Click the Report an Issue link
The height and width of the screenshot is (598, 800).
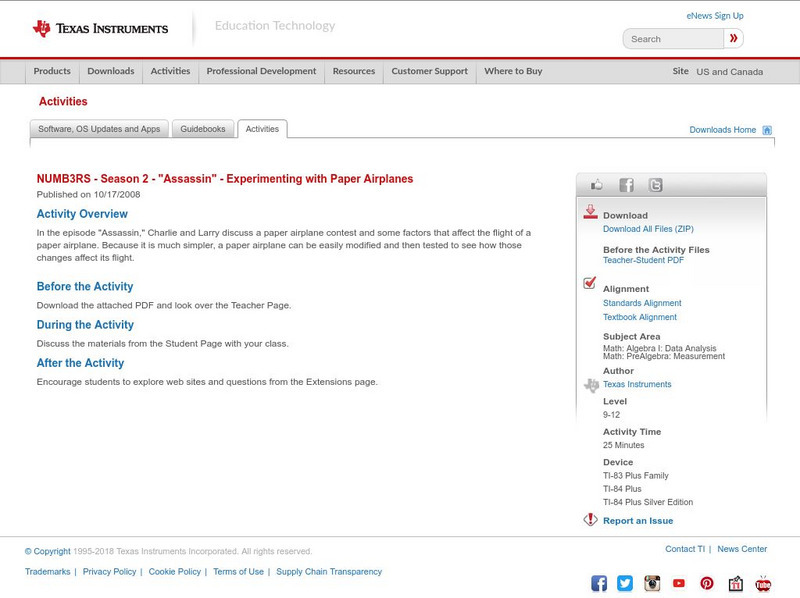[638, 521]
